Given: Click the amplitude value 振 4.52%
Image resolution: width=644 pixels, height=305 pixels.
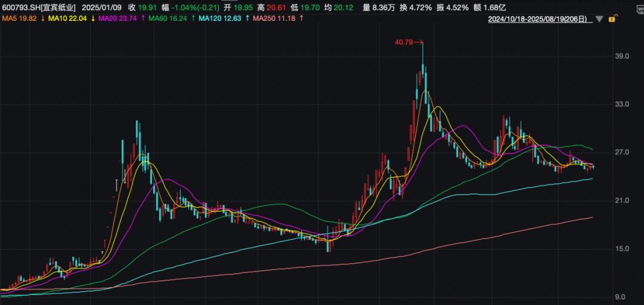Looking at the screenshot, I should pyautogui.click(x=453, y=7).
